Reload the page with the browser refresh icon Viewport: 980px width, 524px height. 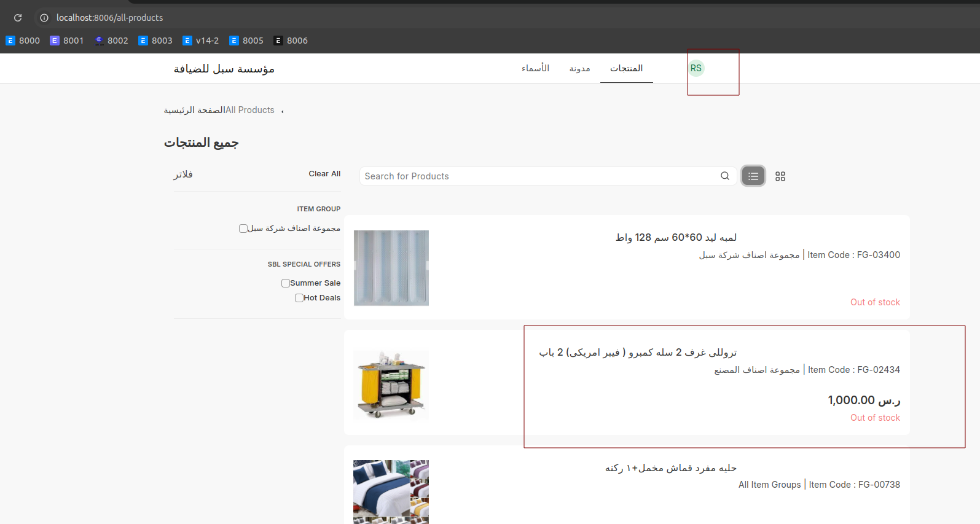pyautogui.click(x=18, y=18)
